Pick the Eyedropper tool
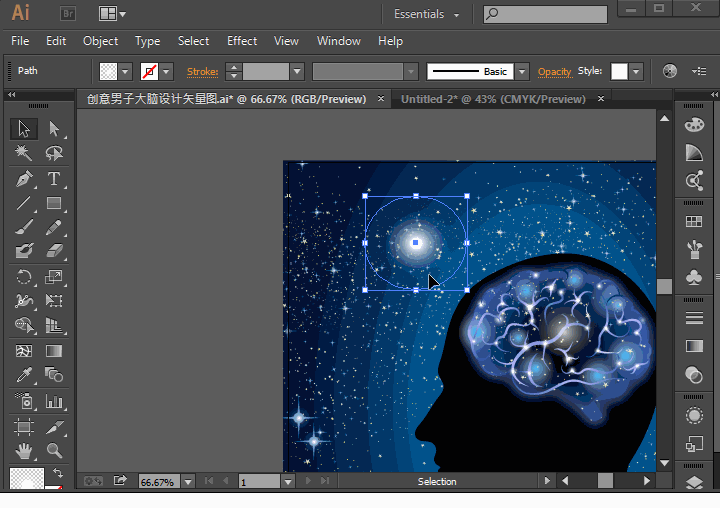 (x=24, y=376)
